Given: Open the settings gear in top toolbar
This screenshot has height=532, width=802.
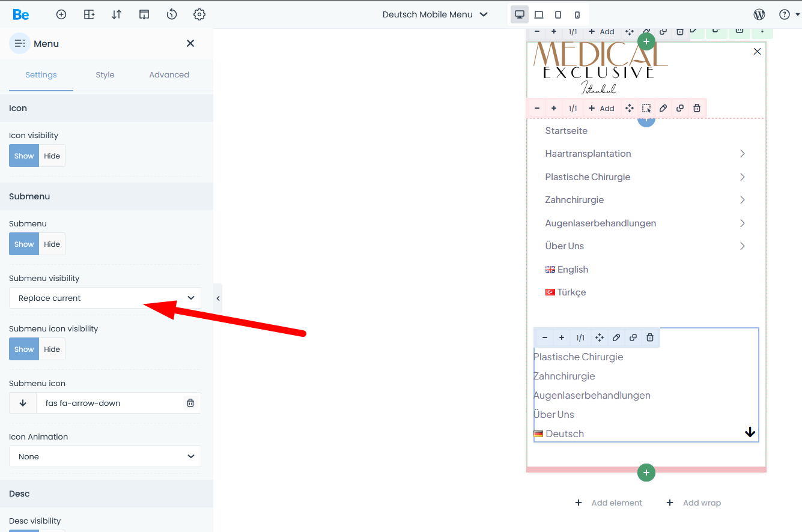Looking at the screenshot, I should [x=199, y=14].
